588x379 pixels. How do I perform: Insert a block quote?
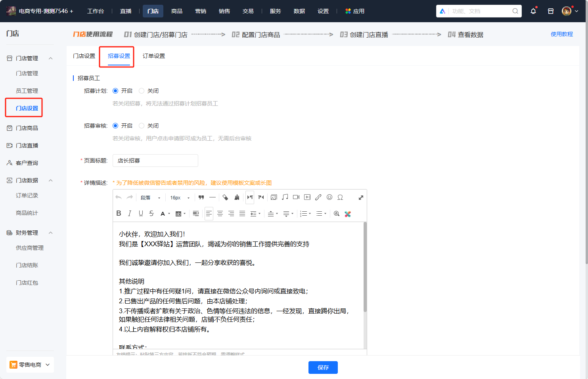click(x=201, y=197)
